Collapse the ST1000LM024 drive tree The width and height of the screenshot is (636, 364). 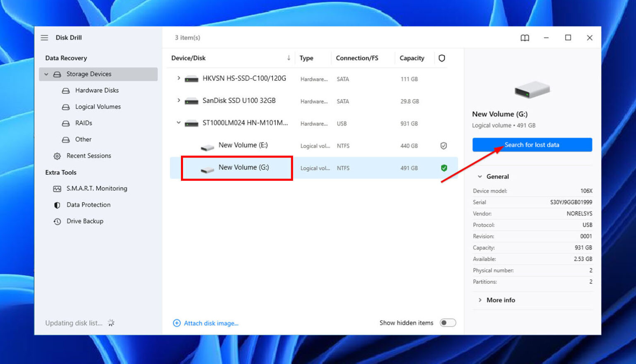(x=178, y=123)
